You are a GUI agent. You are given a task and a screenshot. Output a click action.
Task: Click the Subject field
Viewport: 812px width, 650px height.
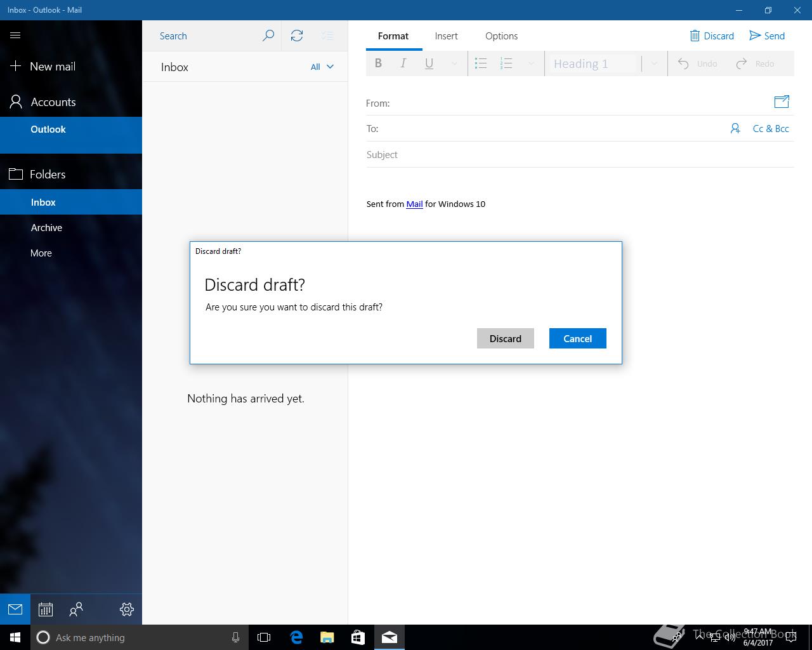[580, 154]
